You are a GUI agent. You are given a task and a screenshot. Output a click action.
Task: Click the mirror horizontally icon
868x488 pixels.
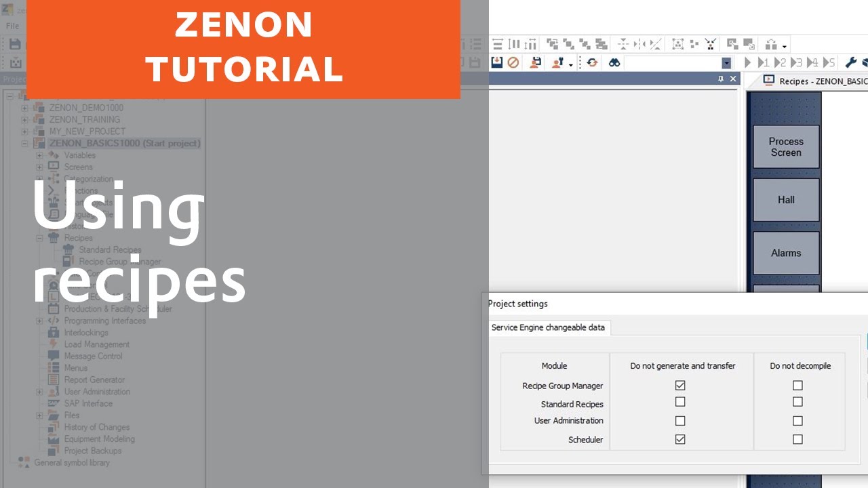(639, 45)
